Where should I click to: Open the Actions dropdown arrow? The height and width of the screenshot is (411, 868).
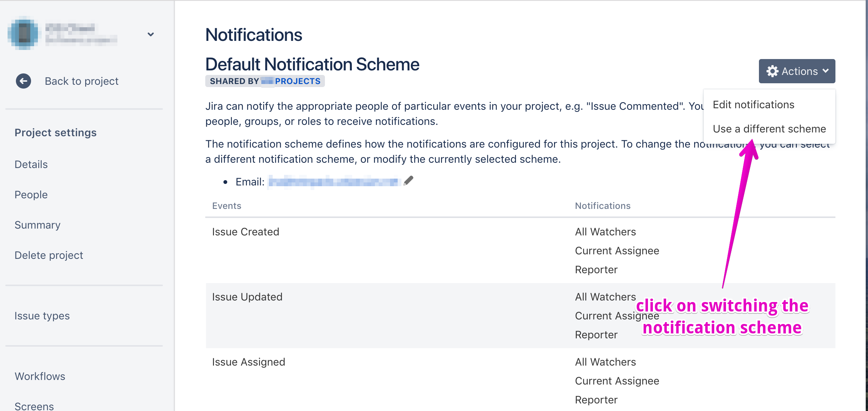click(826, 71)
